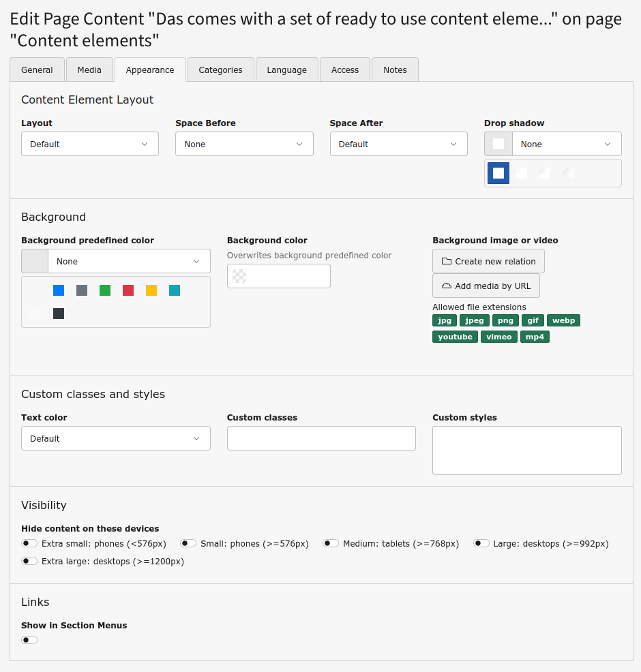
Task: Click the folder icon on Create new relation
Action: point(447,261)
